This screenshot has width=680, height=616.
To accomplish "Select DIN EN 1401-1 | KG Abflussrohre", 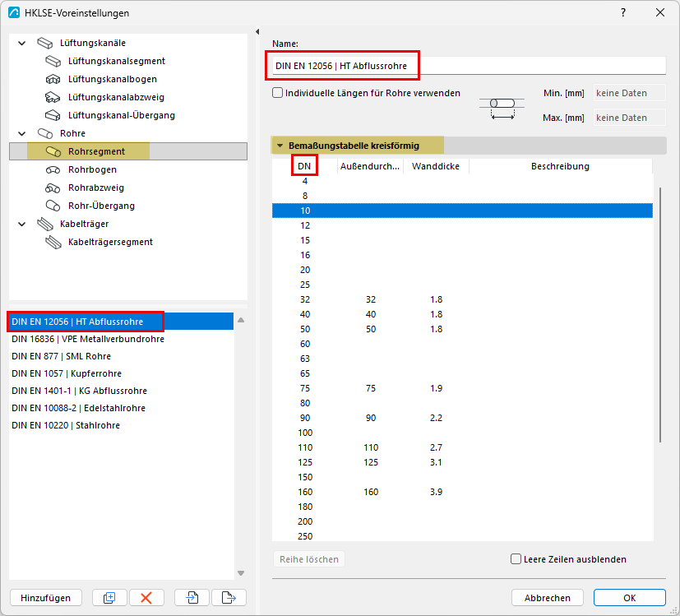I will 121,391.
